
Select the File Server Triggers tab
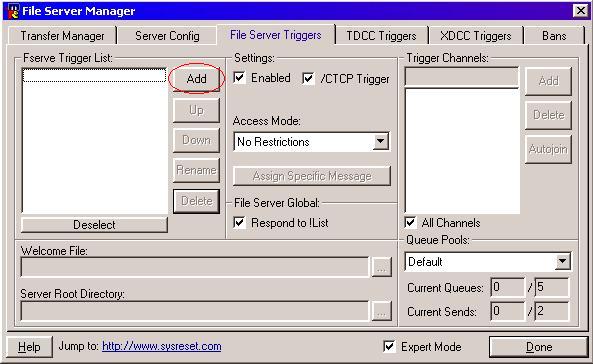tap(276, 35)
